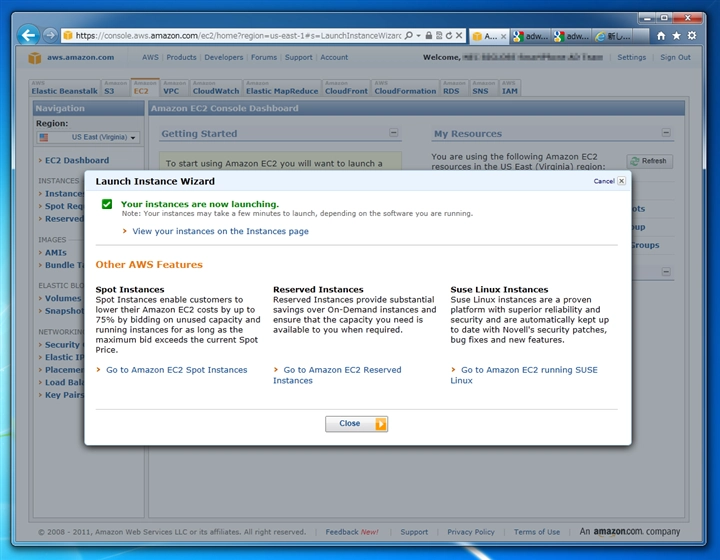The height and width of the screenshot is (560, 720).
Task: Open compatibility view icon in address bar
Action: coord(439,35)
